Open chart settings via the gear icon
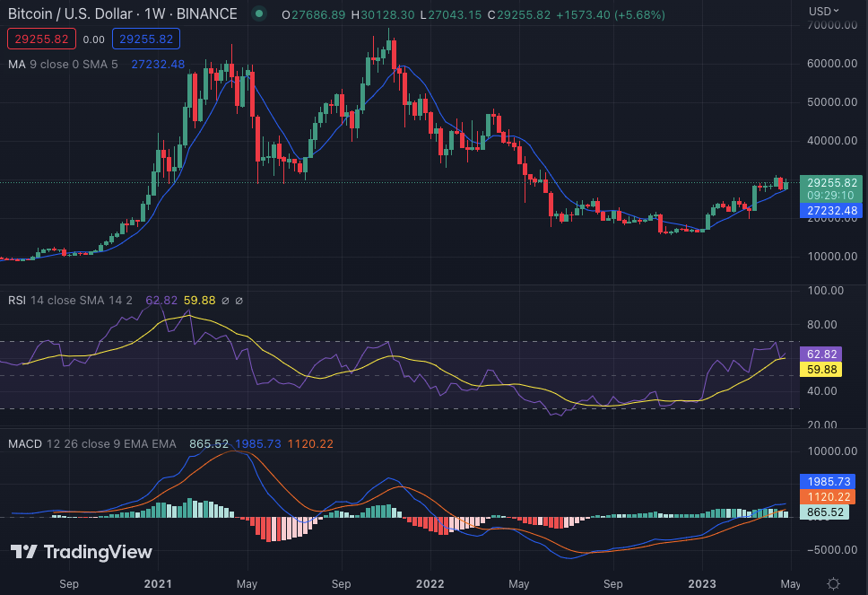The image size is (868, 595). (833, 583)
